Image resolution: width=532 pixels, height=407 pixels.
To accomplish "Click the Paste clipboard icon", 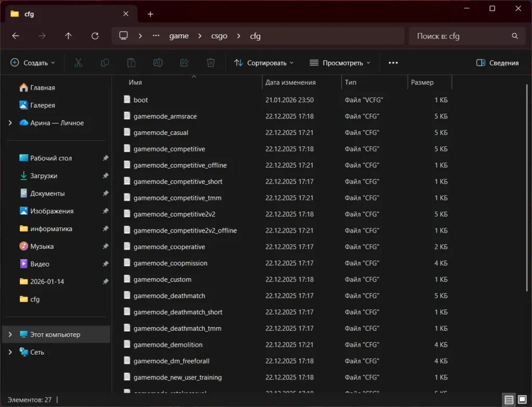I will 131,63.
